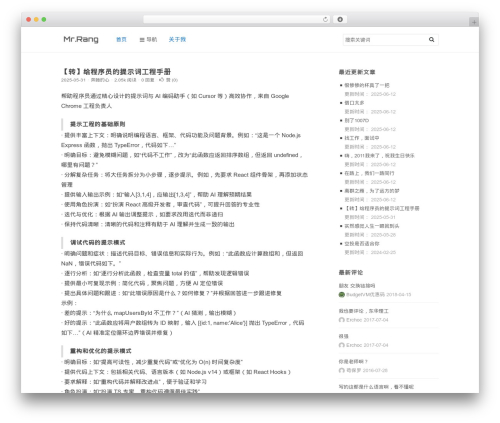The width and height of the screenshot is (500, 423).
Task: Click the heading 提示工程的基础原则
Action: (x=97, y=124)
